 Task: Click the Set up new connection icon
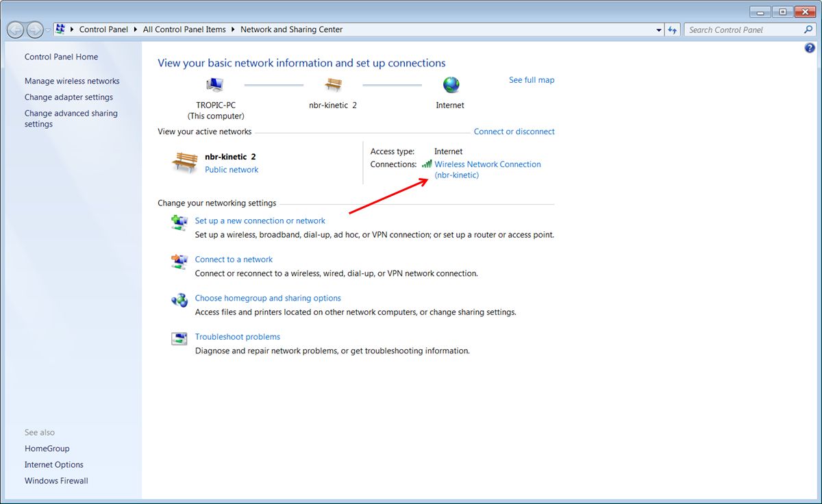(x=179, y=223)
